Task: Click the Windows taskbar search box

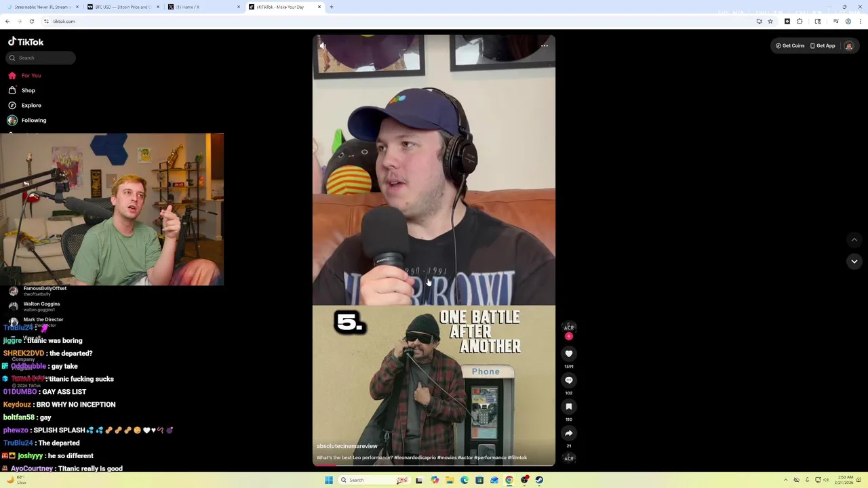Action: (375, 480)
